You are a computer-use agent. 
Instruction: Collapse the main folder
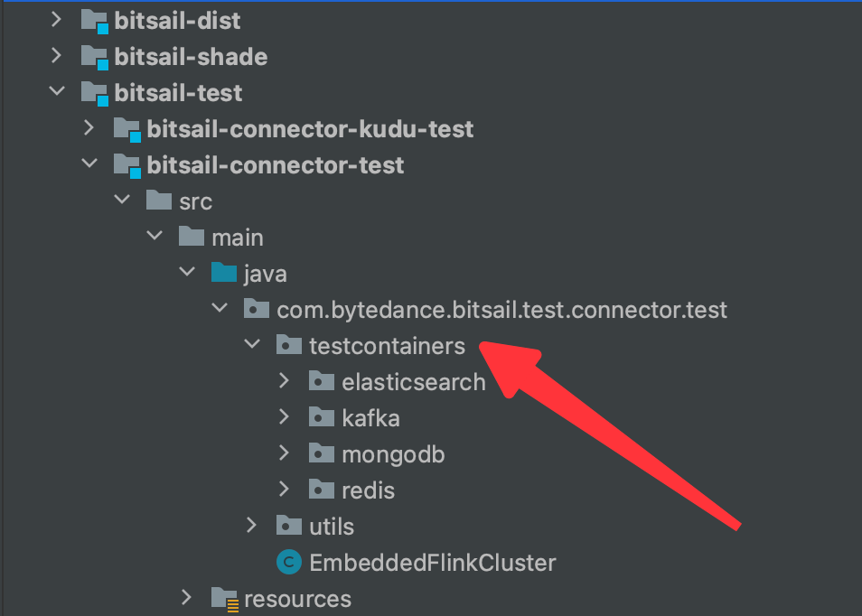155,237
